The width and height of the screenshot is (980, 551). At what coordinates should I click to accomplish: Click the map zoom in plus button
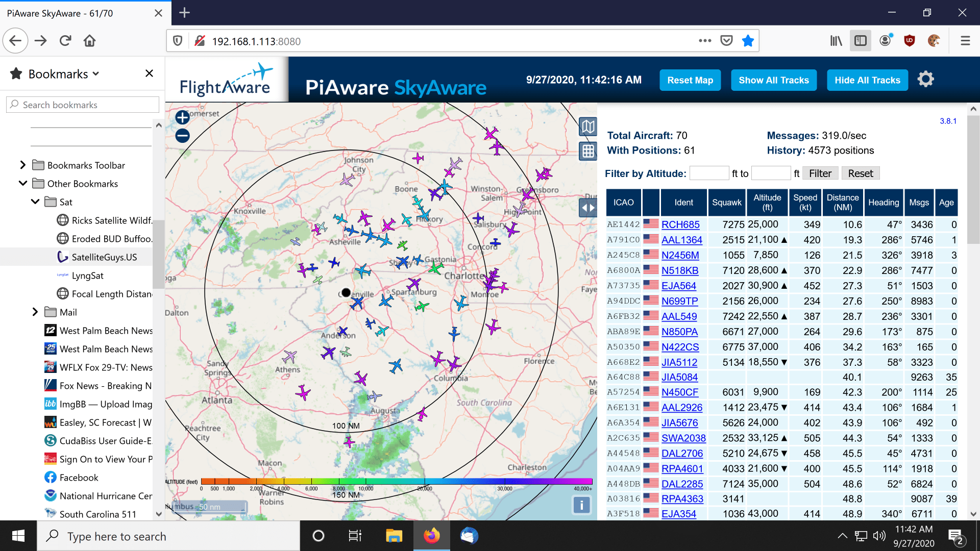point(182,117)
